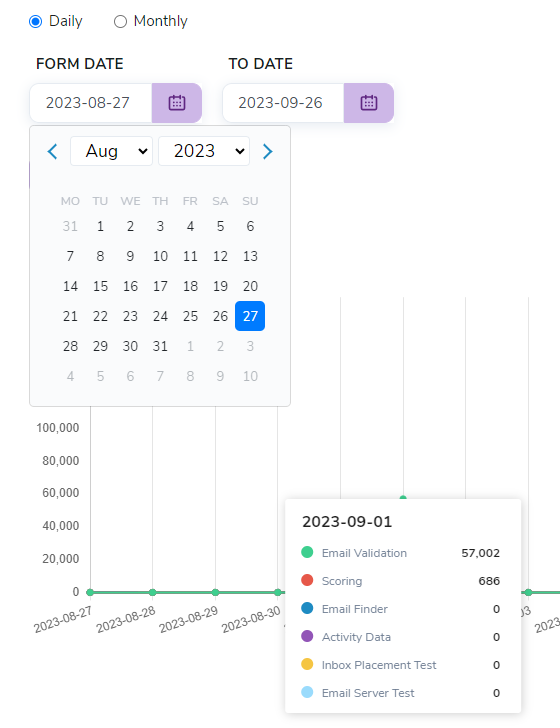
Task: Click light blue Email Server Test dot
Action: pos(307,692)
